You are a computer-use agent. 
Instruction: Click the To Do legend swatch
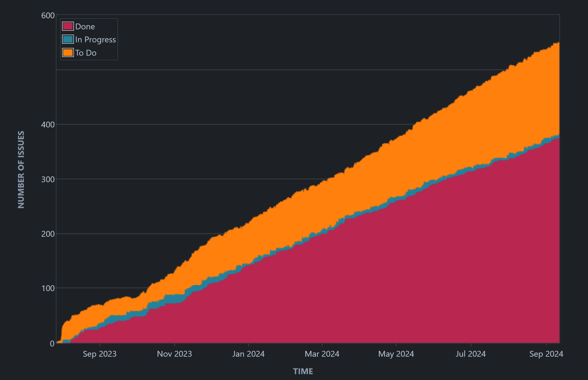(x=67, y=53)
